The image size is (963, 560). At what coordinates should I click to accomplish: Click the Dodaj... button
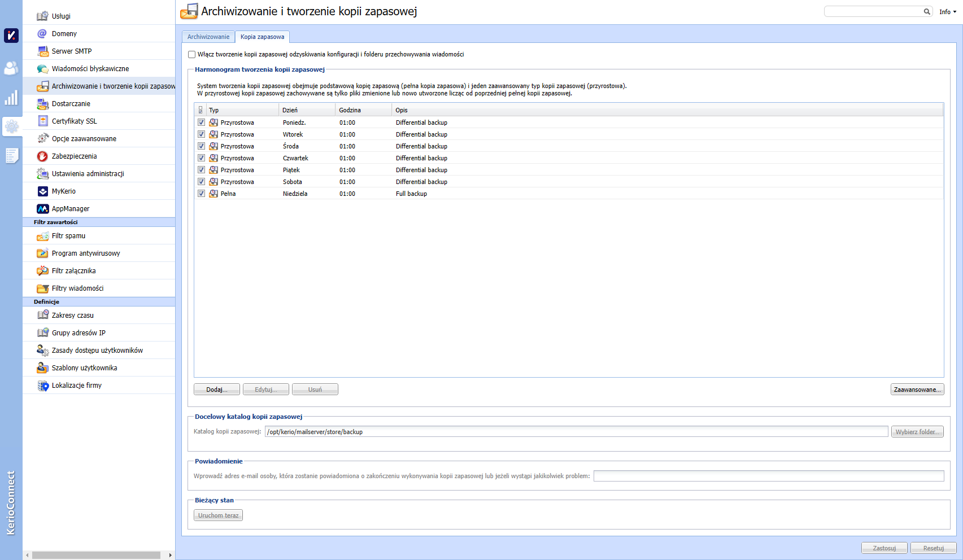[217, 390]
